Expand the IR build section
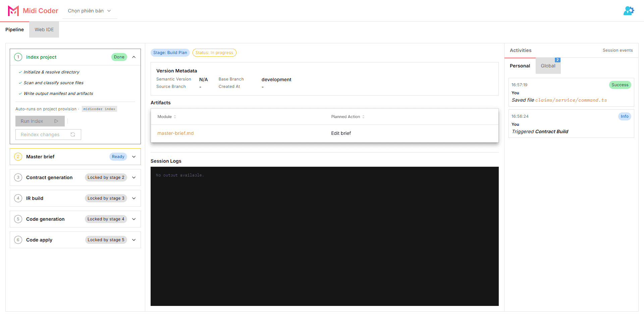Viewport: 644px width, 317px height. click(134, 198)
